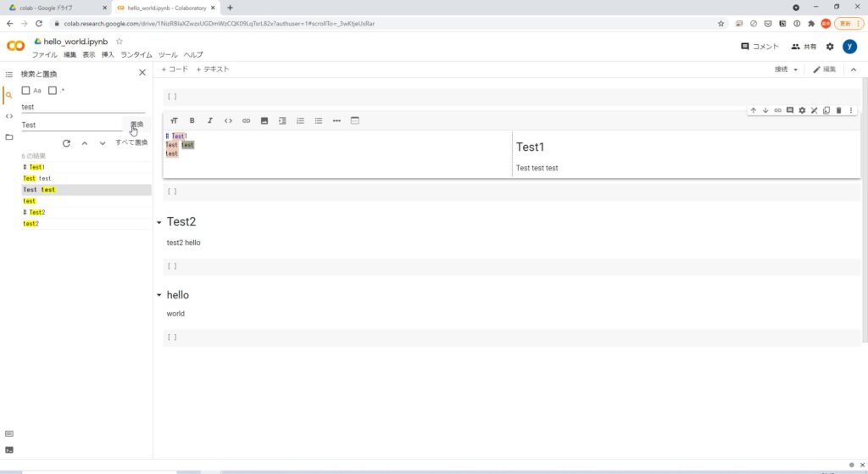868x474 pixels.
Task: Open the ファイル menu
Action: point(44,54)
